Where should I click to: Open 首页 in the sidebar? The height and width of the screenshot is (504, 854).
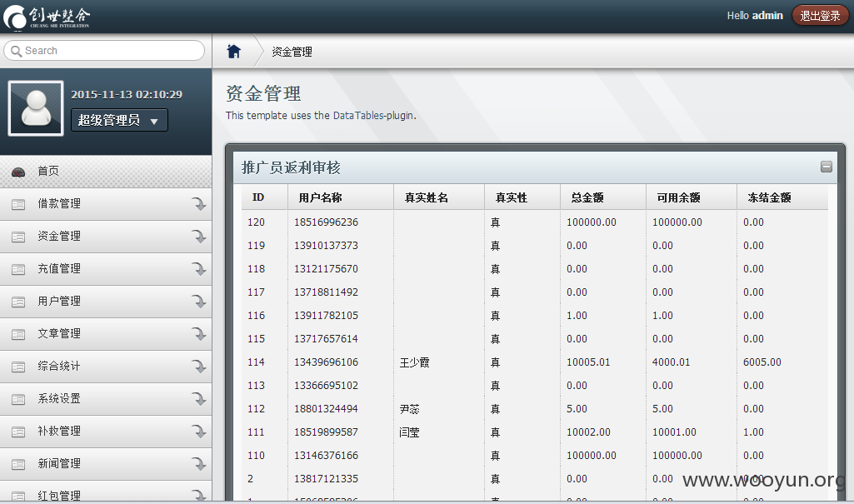tap(106, 172)
